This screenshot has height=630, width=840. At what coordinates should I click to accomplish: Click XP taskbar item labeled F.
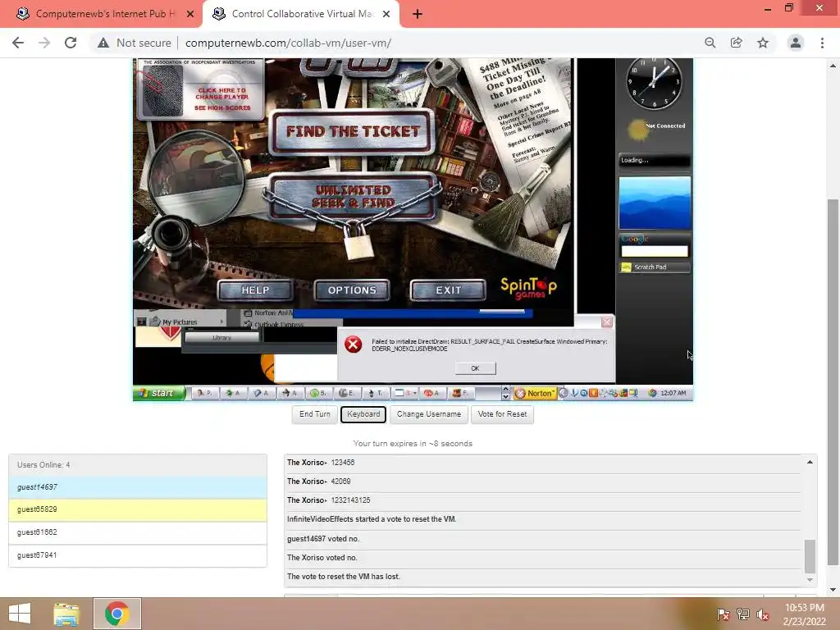click(461, 393)
